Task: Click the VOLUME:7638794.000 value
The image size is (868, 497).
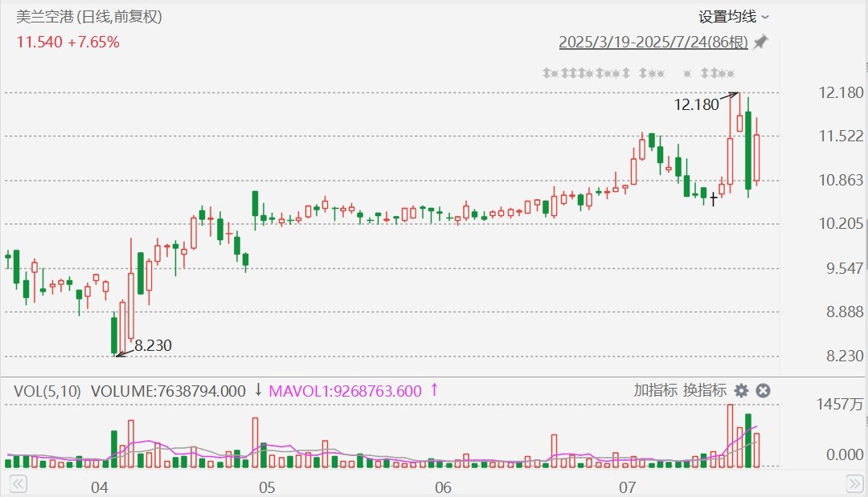Action: click(168, 391)
